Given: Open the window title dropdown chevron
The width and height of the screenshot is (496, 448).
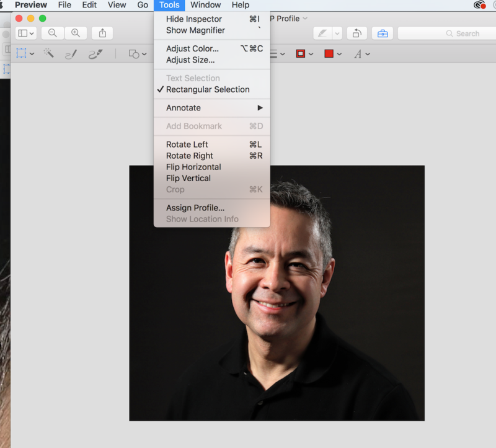Looking at the screenshot, I should point(305,19).
